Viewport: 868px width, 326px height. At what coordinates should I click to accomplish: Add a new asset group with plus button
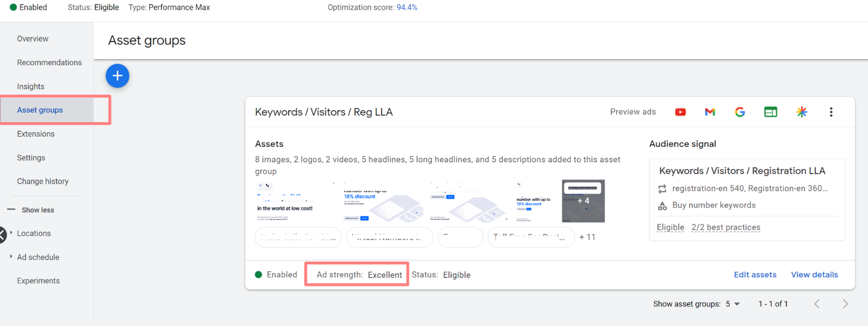point(117,76)
